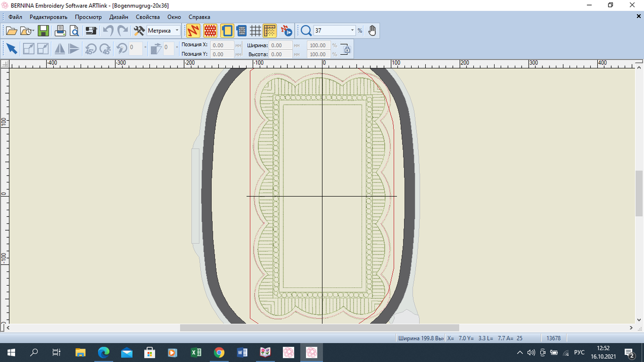The width and height of the screenshot is (644, 362).
Task: Start stitch player simulation icon
Action: 287,31
